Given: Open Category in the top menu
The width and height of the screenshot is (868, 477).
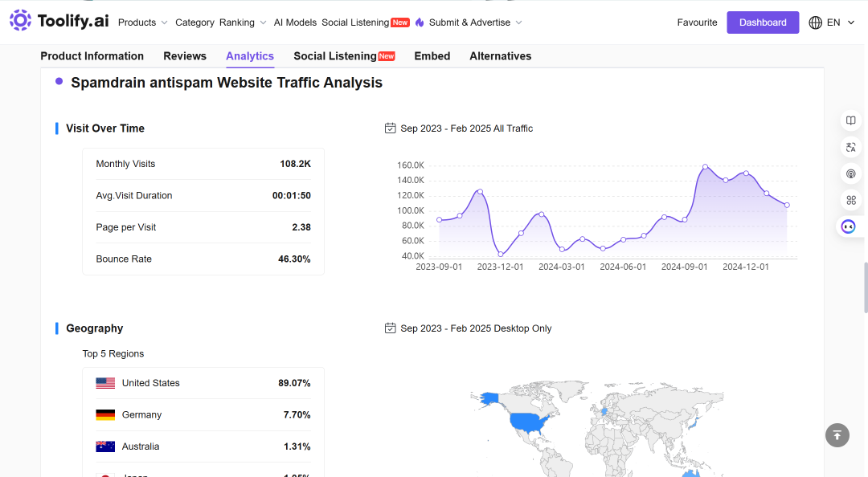Looking at the screenshot, I should (194, 22).
